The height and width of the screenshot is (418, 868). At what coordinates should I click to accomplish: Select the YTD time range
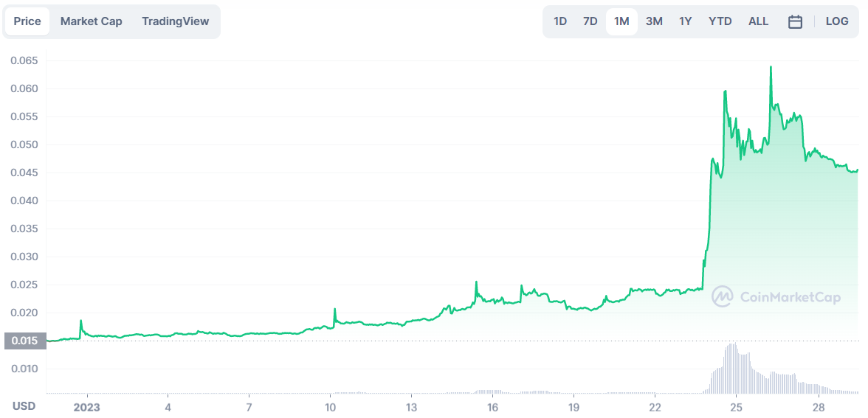720,21
